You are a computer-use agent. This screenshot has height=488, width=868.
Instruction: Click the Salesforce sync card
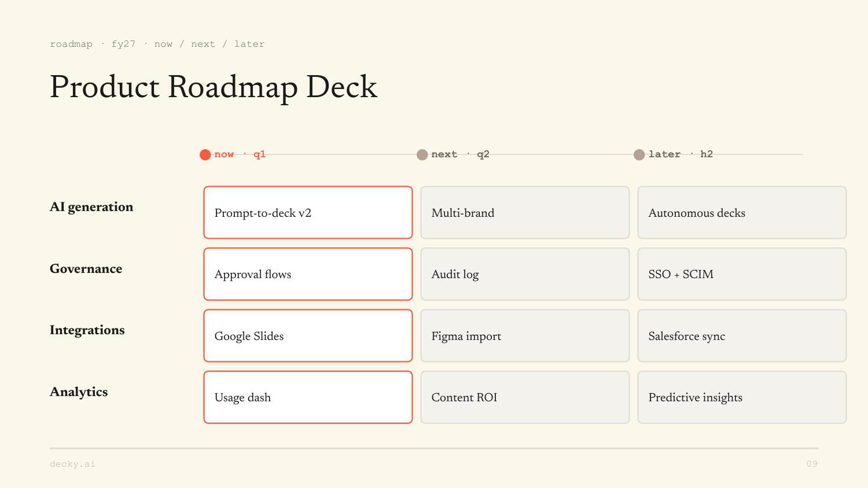pyautogui.click(x=742, y=335)
